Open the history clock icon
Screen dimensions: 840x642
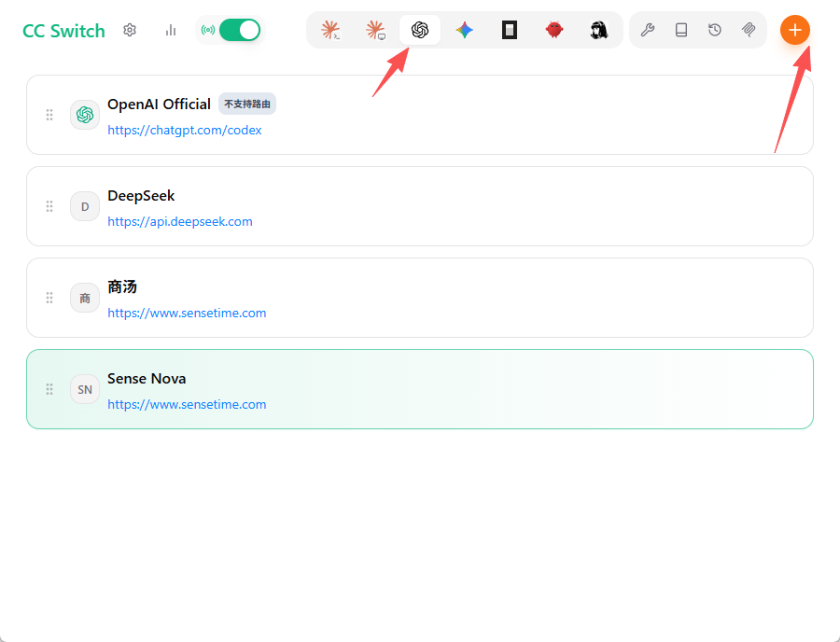click(x=715, y=30)
